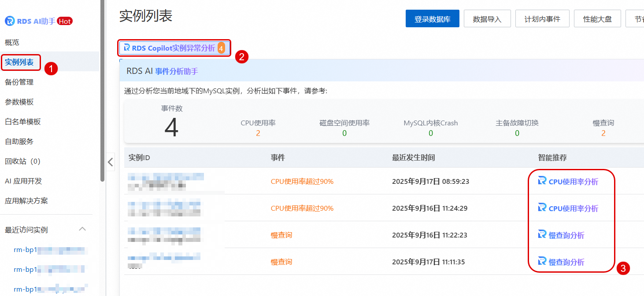Open 慢查询分析 for the 11:11:35 event
This screenshot has width=644, height=296.
point(566,262)
